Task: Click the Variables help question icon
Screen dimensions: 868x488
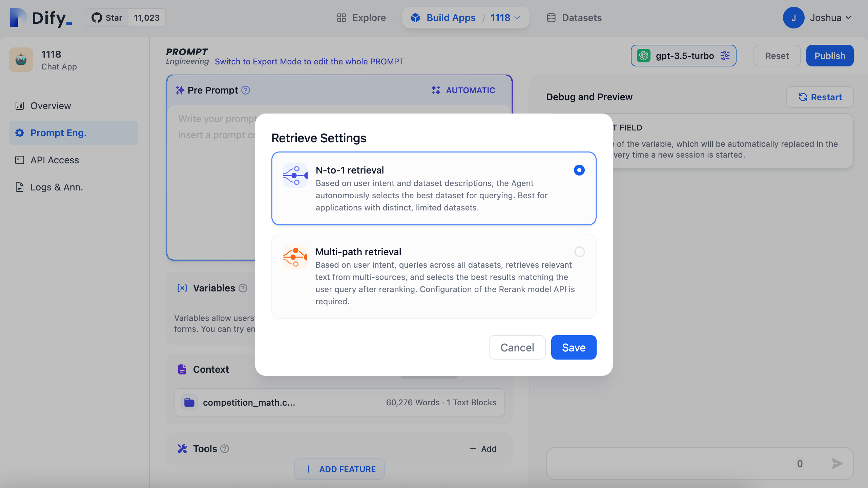Action: coord(243,288)
